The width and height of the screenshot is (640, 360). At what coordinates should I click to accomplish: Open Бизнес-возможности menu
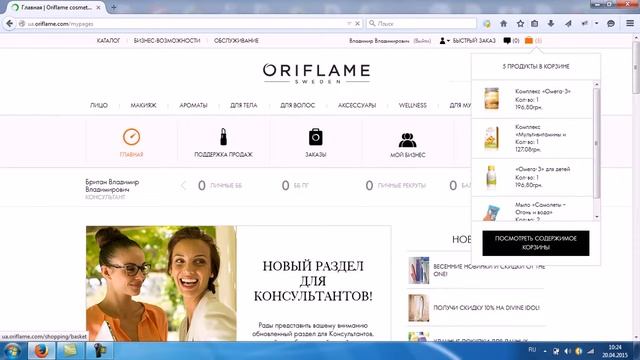coord(167,40)
